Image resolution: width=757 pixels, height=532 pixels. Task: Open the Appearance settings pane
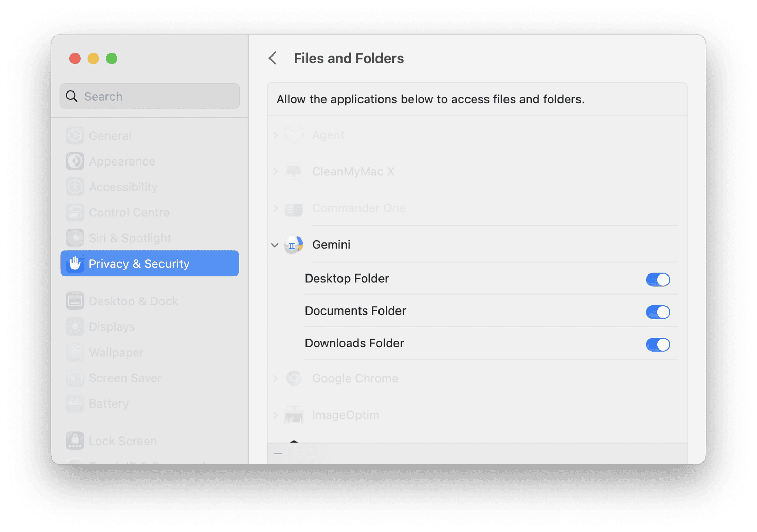pos(150,161)
